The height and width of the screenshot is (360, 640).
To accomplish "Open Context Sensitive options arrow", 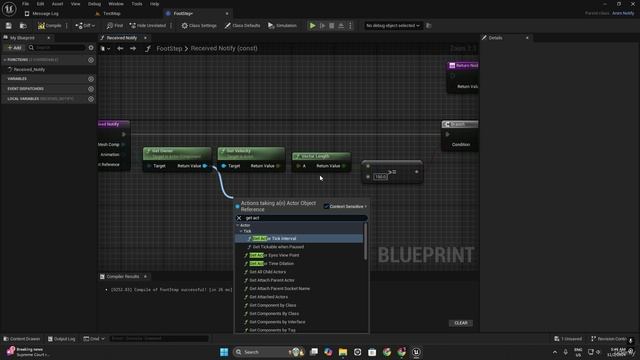I will (x=366, y=207).
